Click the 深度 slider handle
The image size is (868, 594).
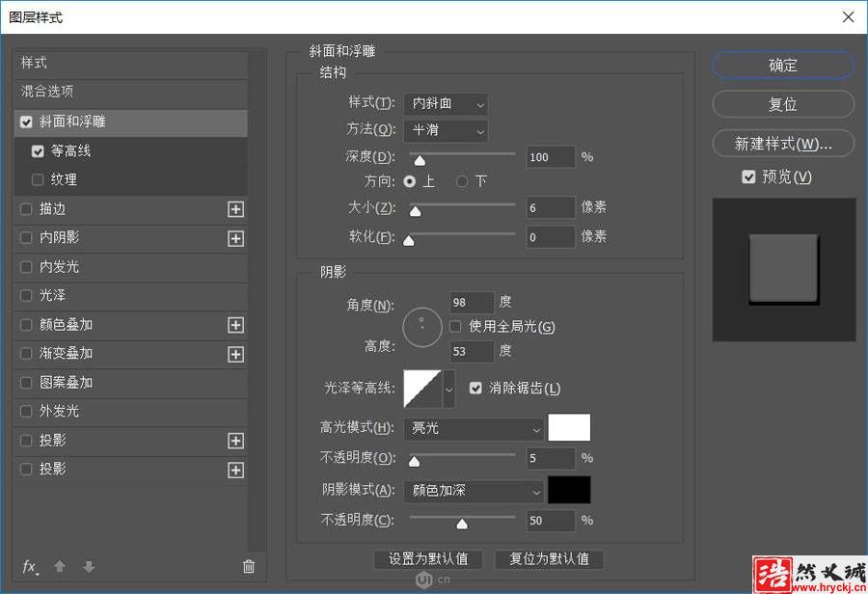pyautogui.click(x=420, y=161)
